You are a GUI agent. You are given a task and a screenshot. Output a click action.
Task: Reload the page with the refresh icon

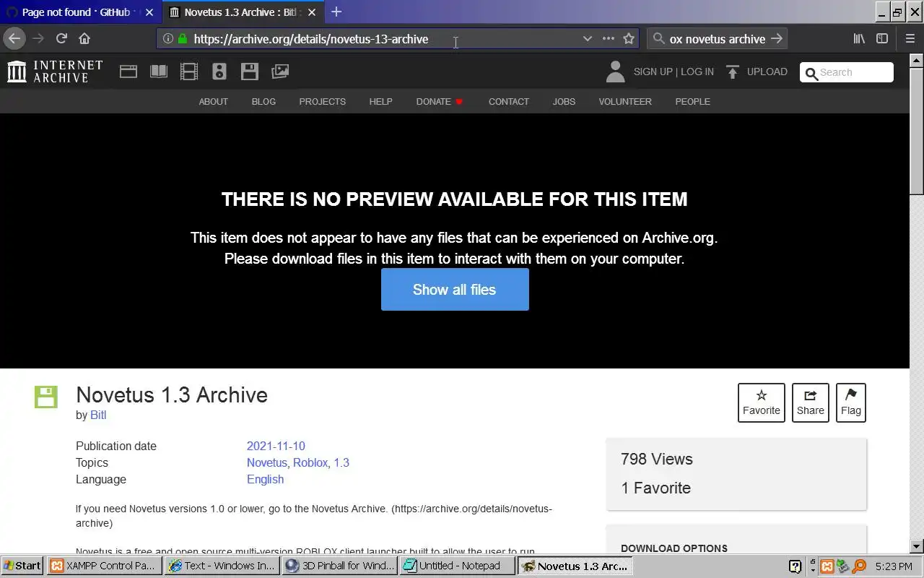tap(61, 39)
